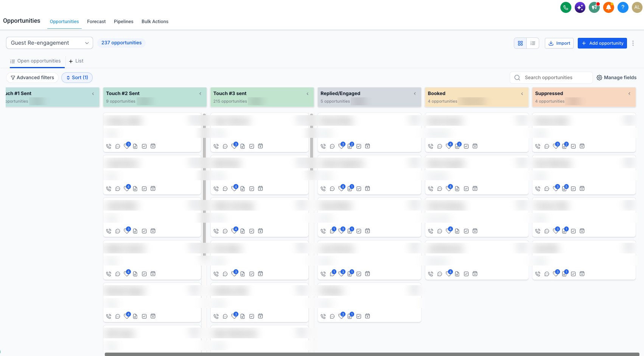644x356 pixels.
Task: Go to the Bulk Actions tab
Action: click(x=155, y=22)
